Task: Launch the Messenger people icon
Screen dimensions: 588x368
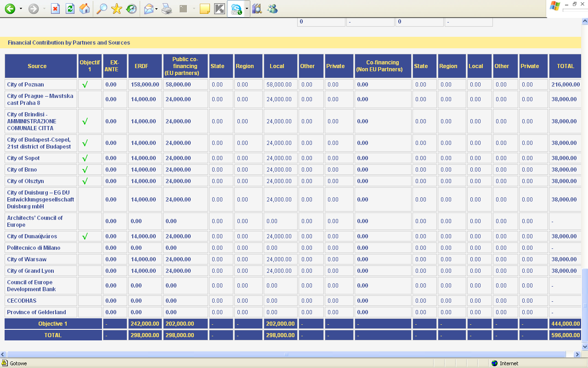Action: click(272, 9)
